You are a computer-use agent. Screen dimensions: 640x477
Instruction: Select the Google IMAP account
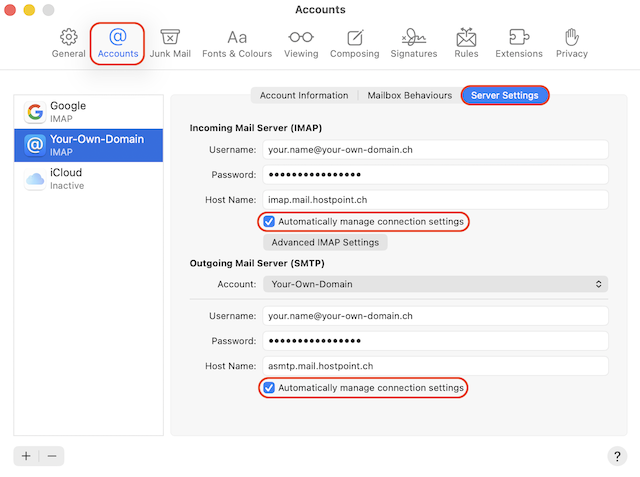pyautogui.click(x=89, y=112)
